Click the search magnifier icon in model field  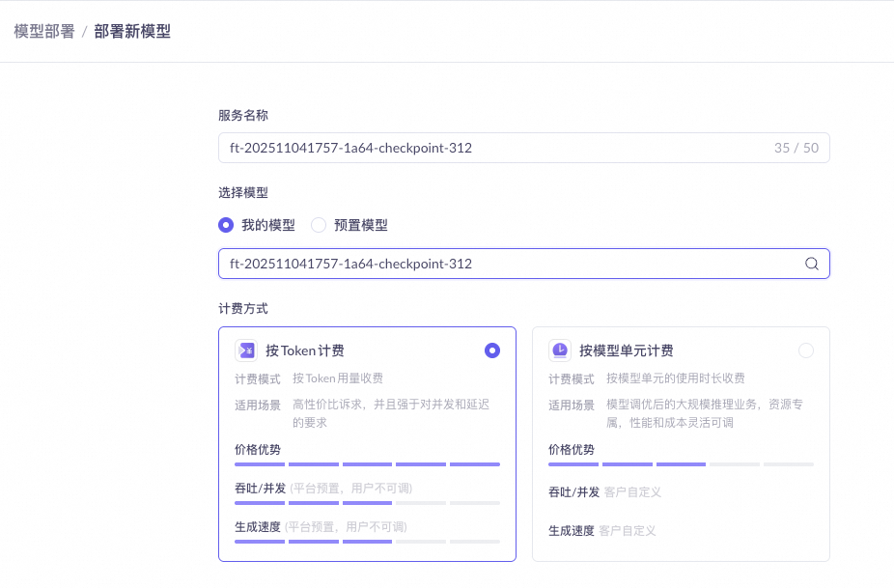pos(811,264)
